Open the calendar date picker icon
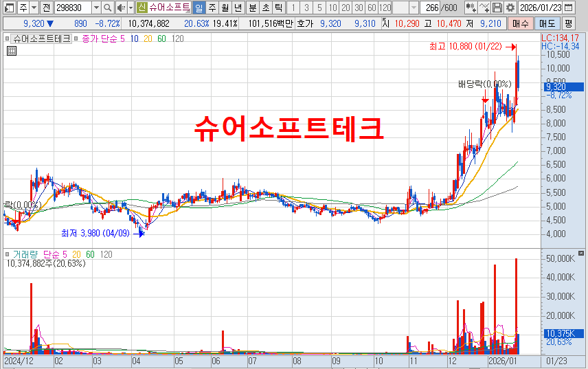The height and width of the screenshot is (369, 588). [569, 8]
